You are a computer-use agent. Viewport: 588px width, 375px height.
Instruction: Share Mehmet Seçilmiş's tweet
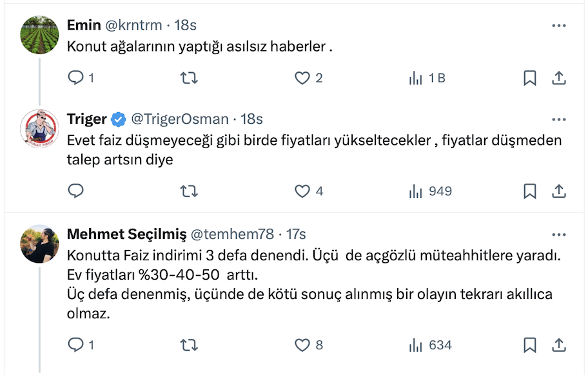coord(559,345)
